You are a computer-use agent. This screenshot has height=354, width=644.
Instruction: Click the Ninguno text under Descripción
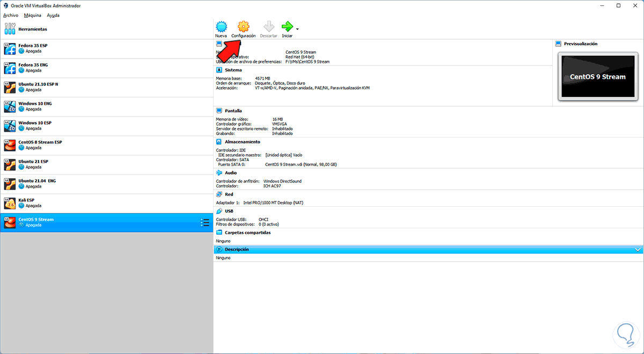[x=223, y=258]
